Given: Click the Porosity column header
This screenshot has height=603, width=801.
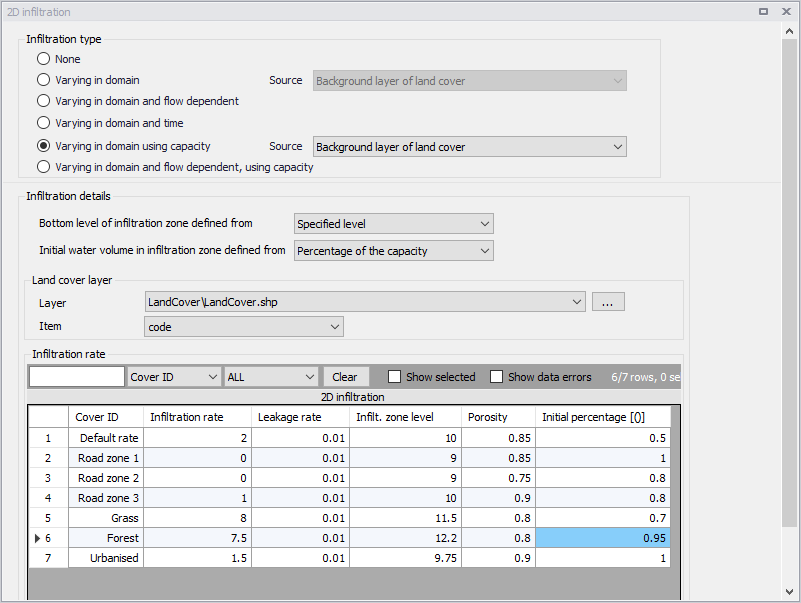Looking at the screenshot, I should point(499,417).
